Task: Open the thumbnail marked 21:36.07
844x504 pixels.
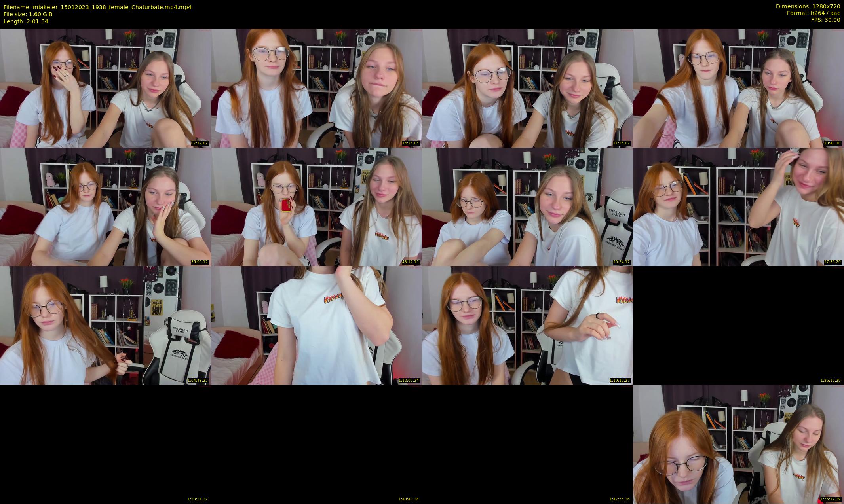Action: [527, 88]
